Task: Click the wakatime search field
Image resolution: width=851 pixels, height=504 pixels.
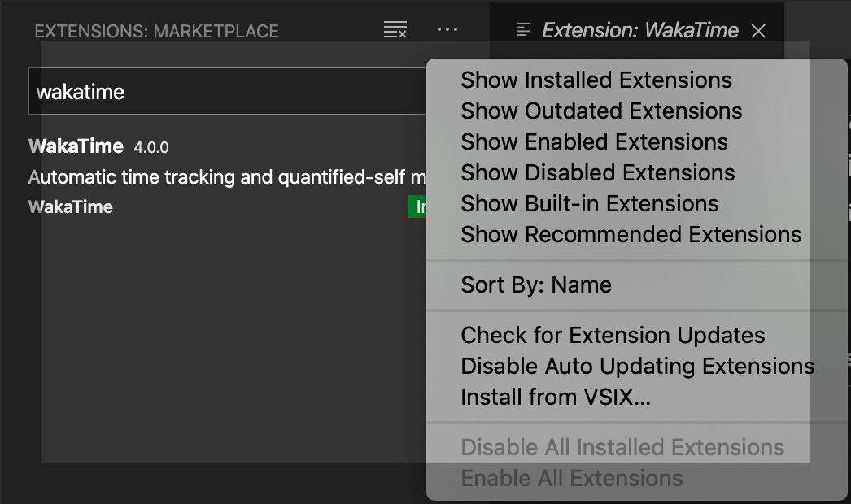Action: [x=228, y=91]
